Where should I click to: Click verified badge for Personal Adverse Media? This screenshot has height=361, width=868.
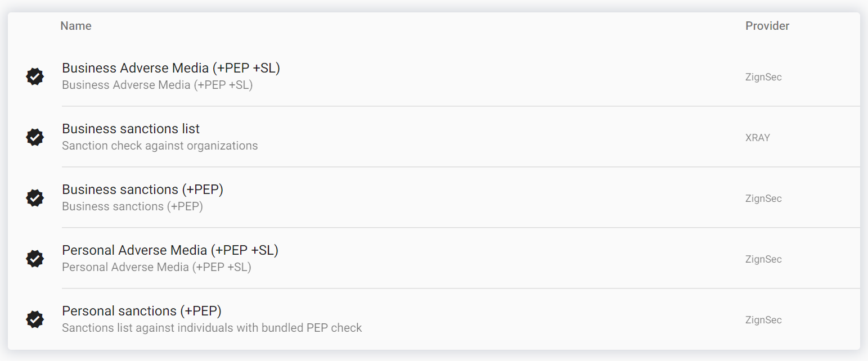coord(35,259)
